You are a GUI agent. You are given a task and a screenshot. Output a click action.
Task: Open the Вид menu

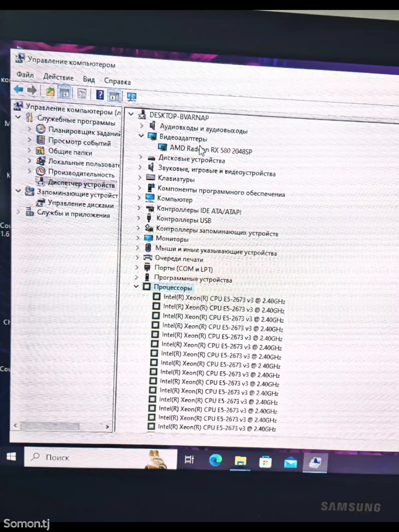coord(89,79)
